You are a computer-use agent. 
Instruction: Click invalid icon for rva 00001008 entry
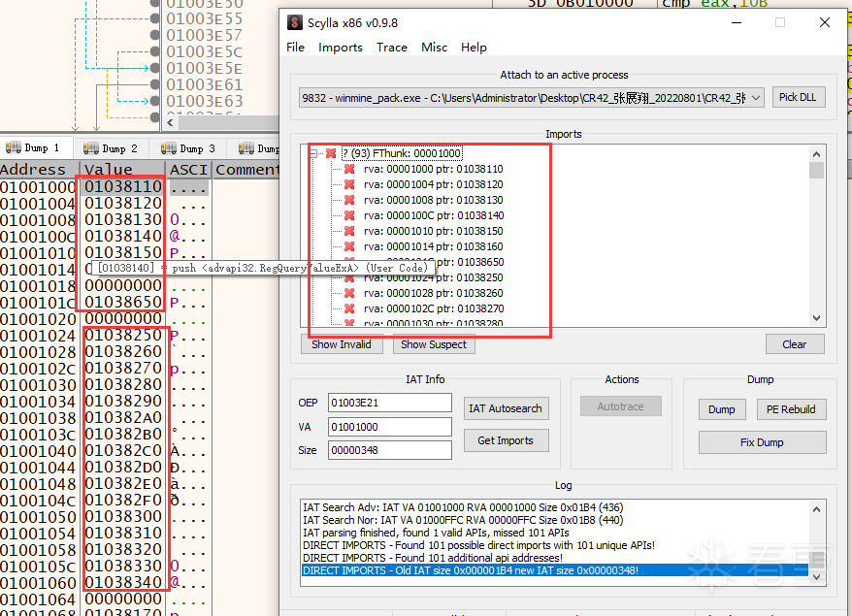(349, 200)
